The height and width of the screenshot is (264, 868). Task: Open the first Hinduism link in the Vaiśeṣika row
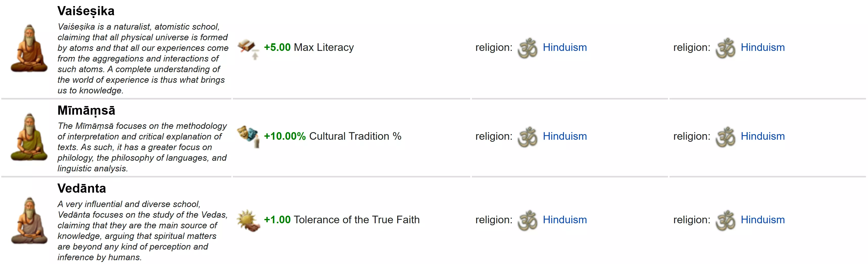(565, 48)
